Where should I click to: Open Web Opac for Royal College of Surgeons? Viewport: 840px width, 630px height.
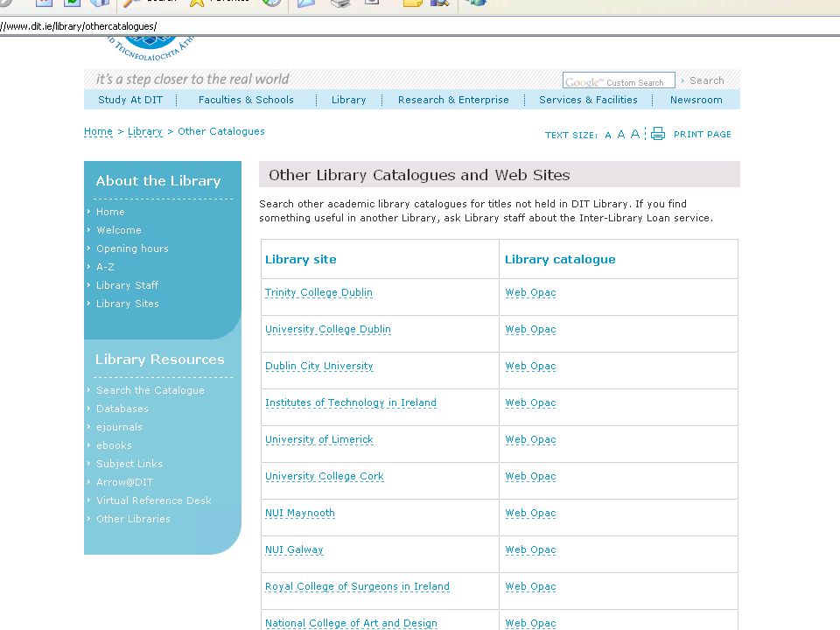point(530,586)
